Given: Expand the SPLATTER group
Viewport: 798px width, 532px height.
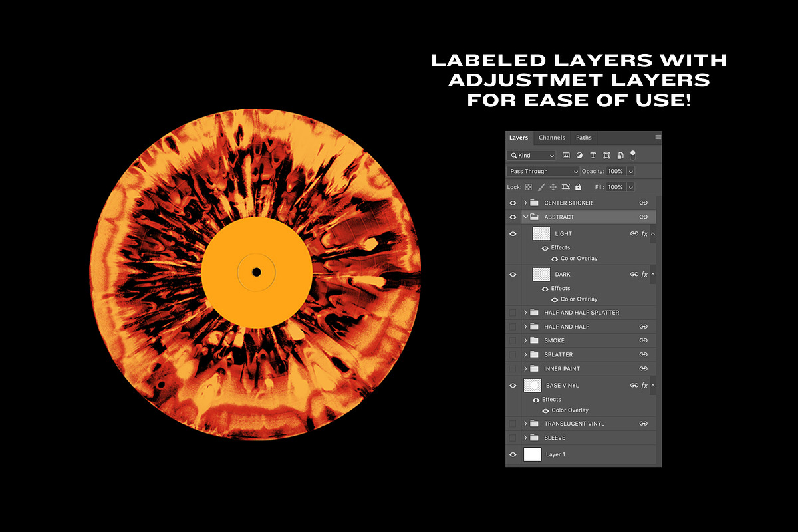Looking at the screenshot, I should coord(525,355).
